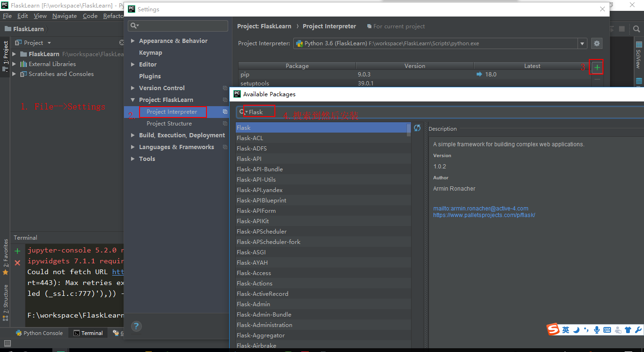Open the Structure tool window tab
Viewport: 644px width, 352px height.
coord(6,302)
